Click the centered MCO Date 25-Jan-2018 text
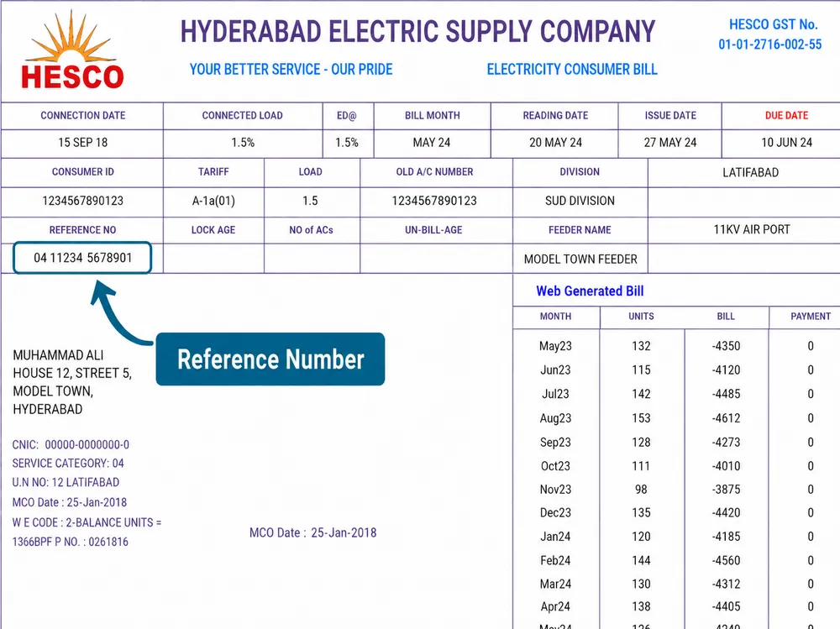Viewport: 840px width, 629px height. click(x=312, y=532)
